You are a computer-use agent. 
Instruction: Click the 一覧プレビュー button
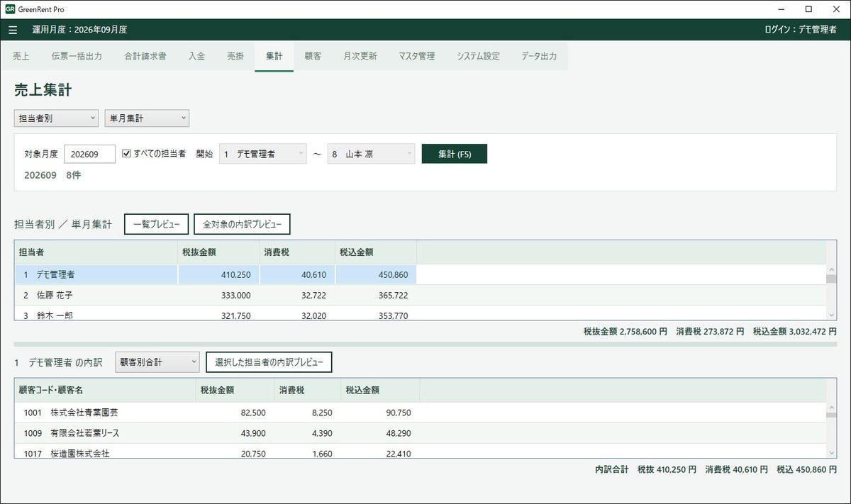tap(157, 224)
